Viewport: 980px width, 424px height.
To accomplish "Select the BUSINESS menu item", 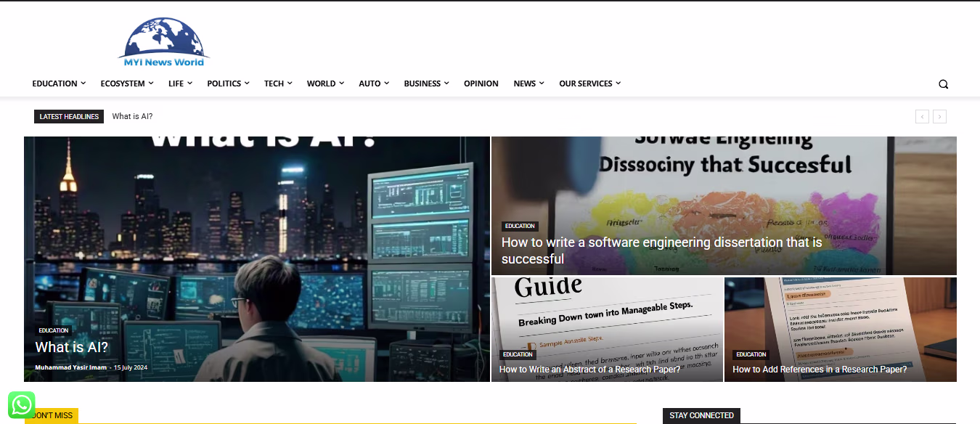I will click(x=422, y=83).
